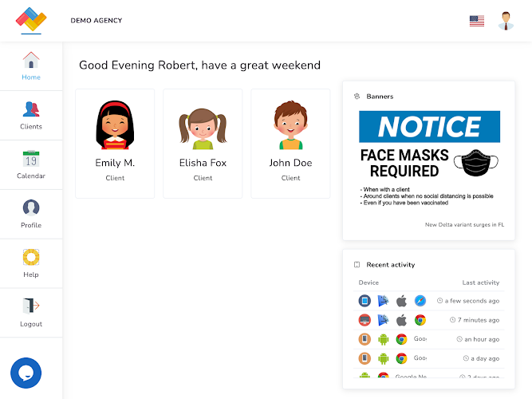Click the 'New Delta variant surges in FL' caption
Image resolution: width=532 pixels, height=399 pixels.
click(464, 224)
